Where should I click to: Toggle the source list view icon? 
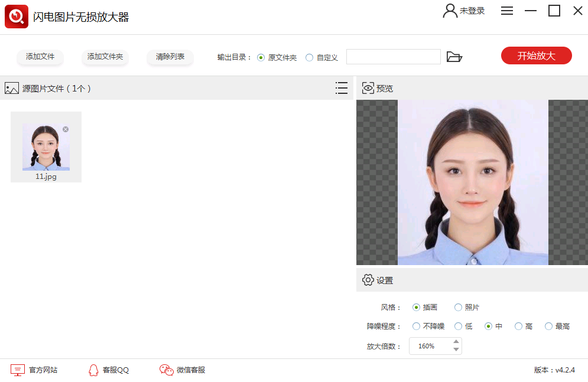pyautogui.click(x=341, y=88)
